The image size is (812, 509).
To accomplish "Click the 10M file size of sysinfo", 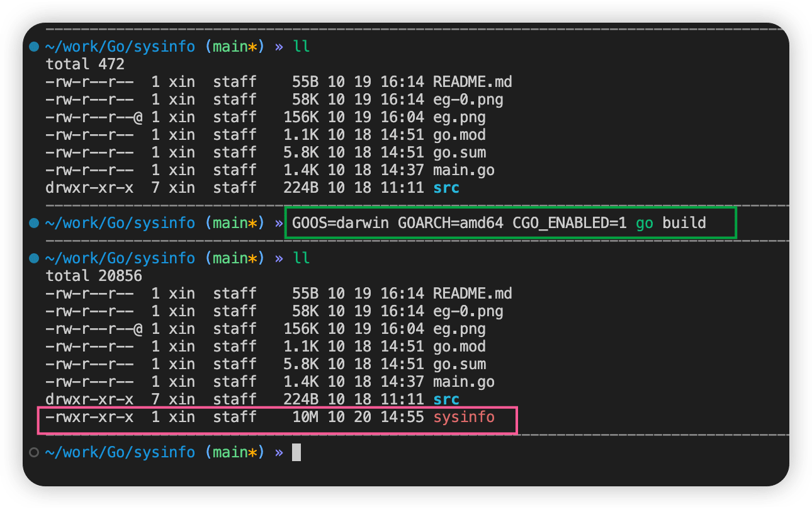I will 305,417.
